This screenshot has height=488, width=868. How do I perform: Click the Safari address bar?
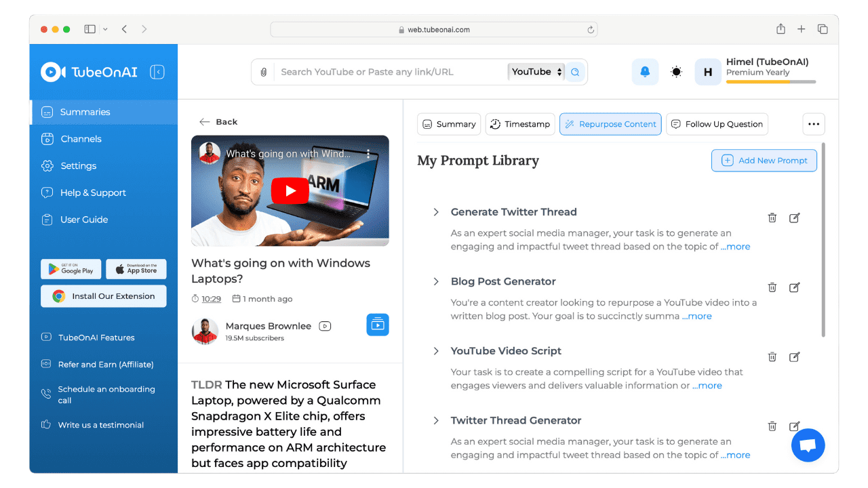coord(434,30)
